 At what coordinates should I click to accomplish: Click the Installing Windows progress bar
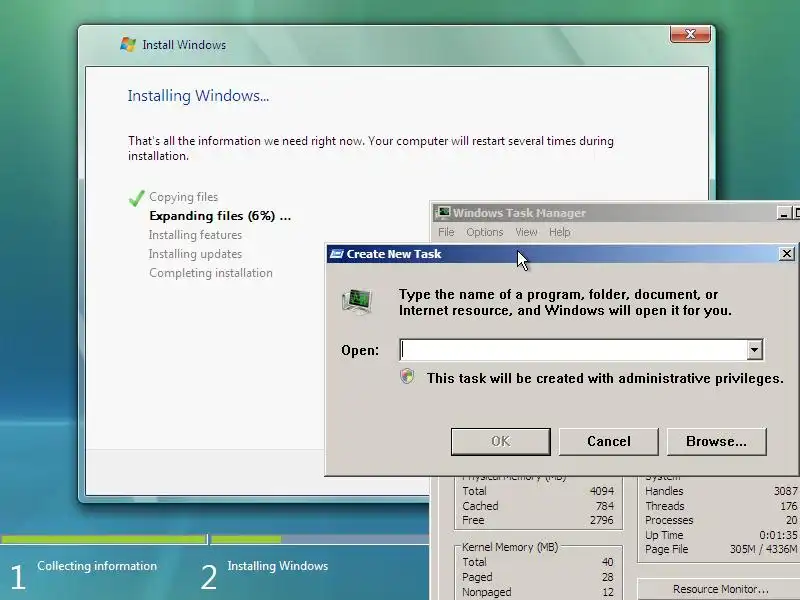coord(320,539)
